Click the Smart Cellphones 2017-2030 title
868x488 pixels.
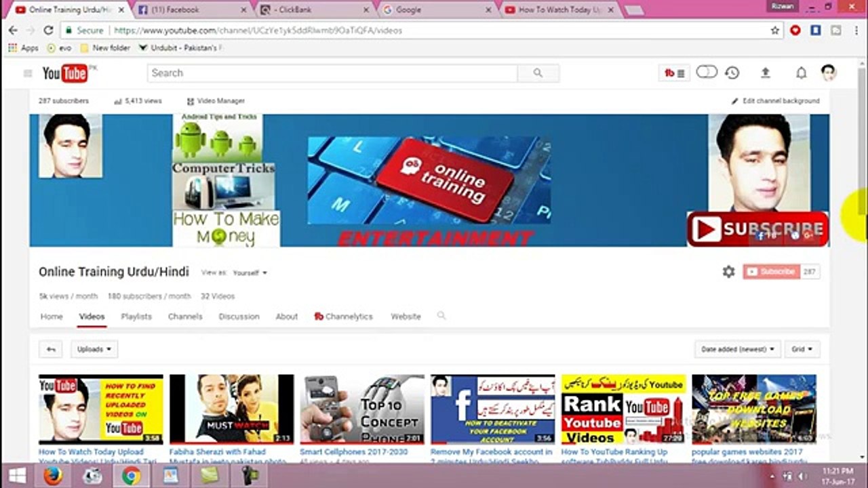pyautogui.click(x=353, y=451)
